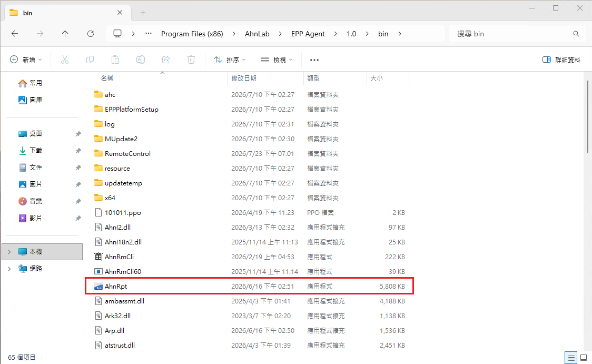Screen dimensions: 592x364
Task: Open 圖庫 Gallery in sidebar
Action: [x=30, y=100]
